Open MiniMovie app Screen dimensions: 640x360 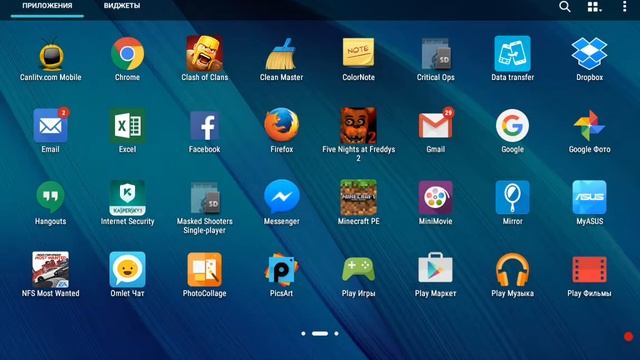coord(436,198)
